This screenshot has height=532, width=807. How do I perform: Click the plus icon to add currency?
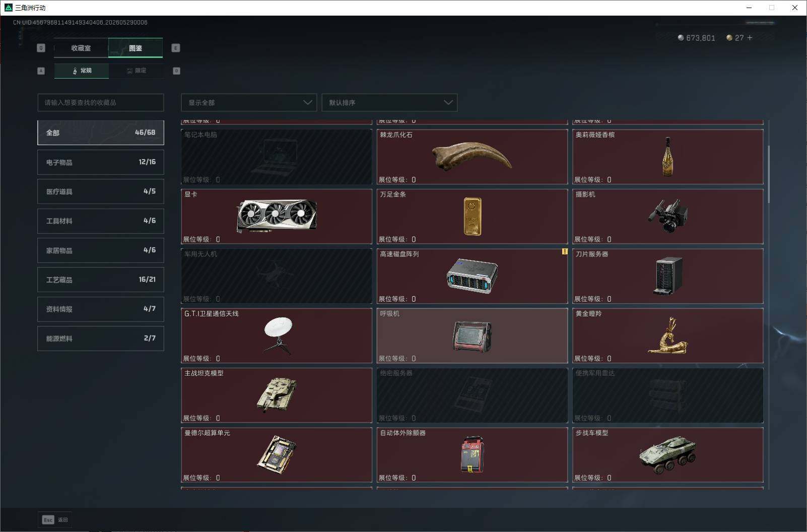click(x=750, y=38)
